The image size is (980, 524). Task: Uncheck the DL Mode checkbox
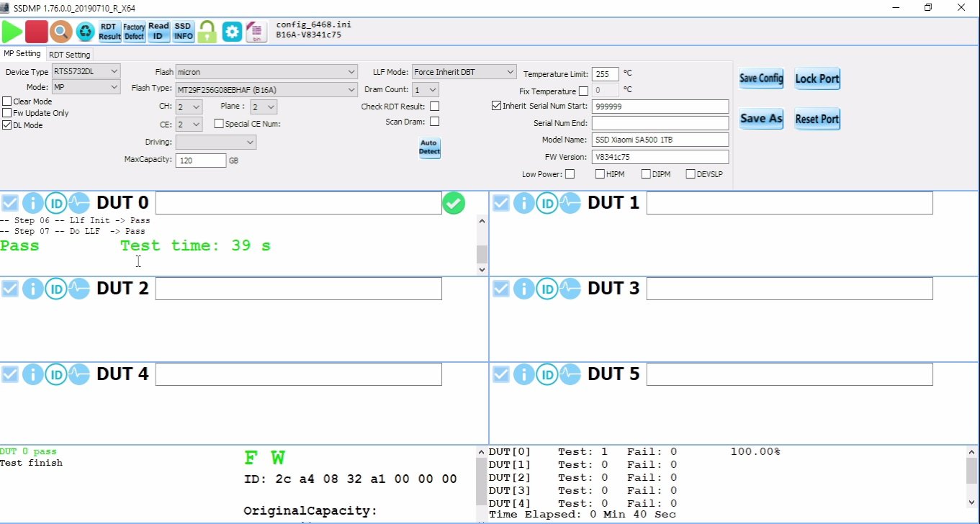tap(7, 125)
